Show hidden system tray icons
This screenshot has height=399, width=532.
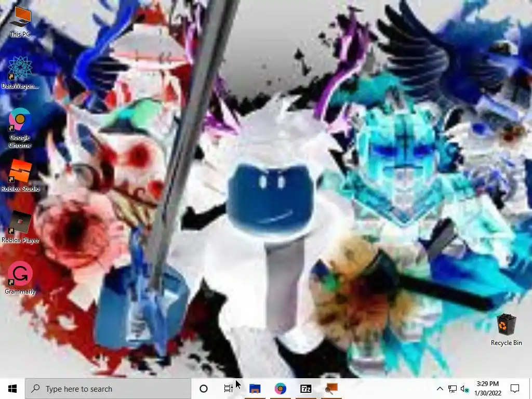pyautogui.click(x=440, y=389)
